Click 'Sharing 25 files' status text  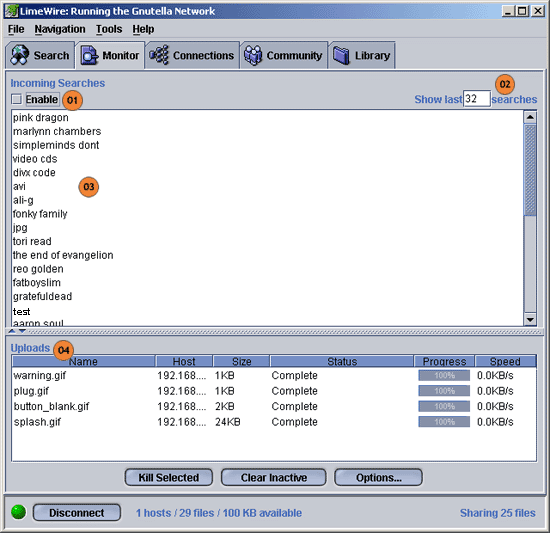coord(497,513)
